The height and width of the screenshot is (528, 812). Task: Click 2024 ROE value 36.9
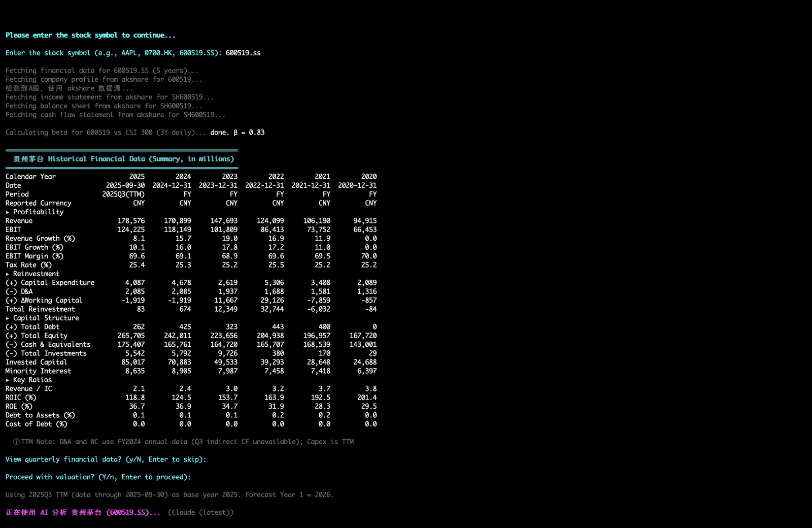(183, 407)
